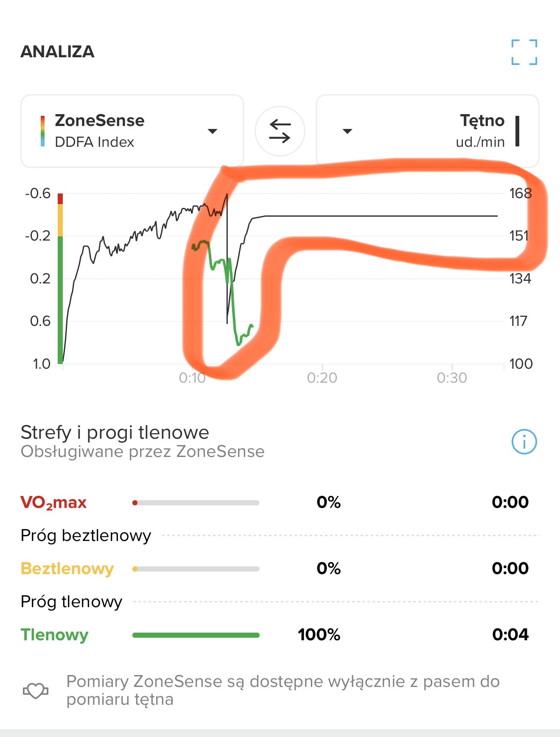The image size is (560, 737).
Task: Tap the black Tętno legend bar
Action: pyautogui.click(x=517, y=131)
